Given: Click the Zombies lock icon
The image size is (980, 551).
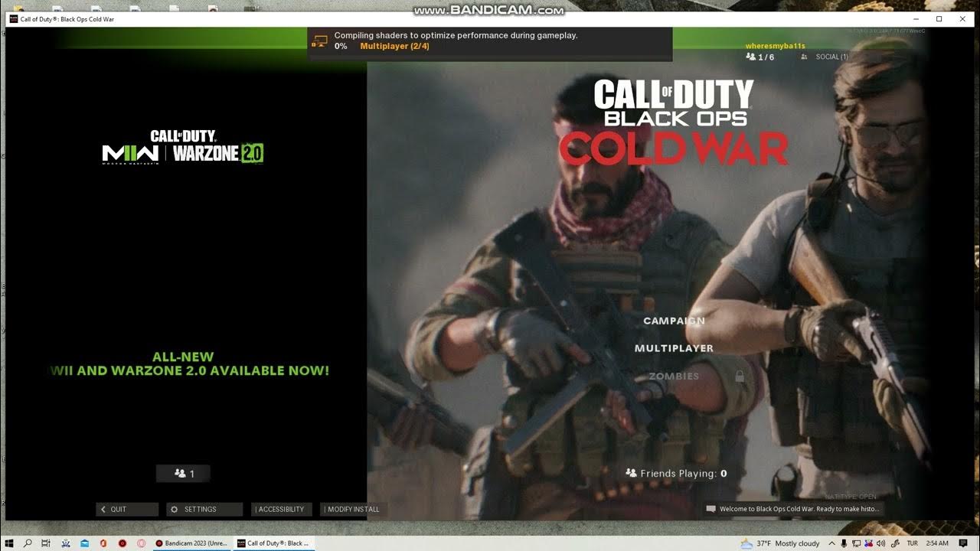Looking at the screenshot, I should 740,376.
